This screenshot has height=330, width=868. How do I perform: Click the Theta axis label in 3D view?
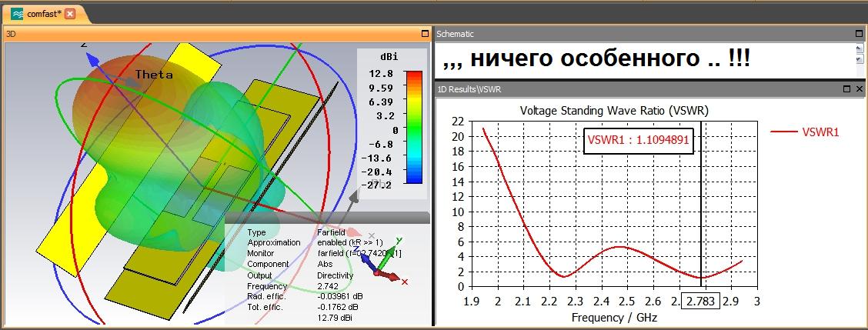154,75
